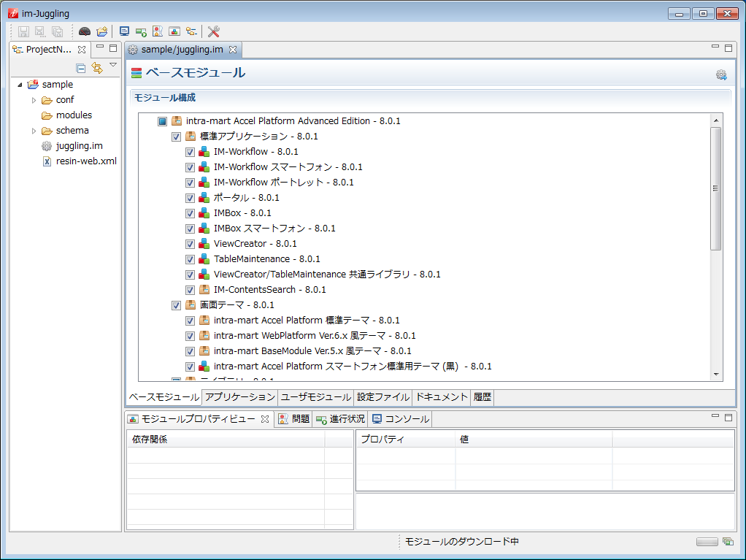The height and width of the screenshot is (560, 746).
Task: Click the Save As toolbar icon
Action: [x=40, y=31]
